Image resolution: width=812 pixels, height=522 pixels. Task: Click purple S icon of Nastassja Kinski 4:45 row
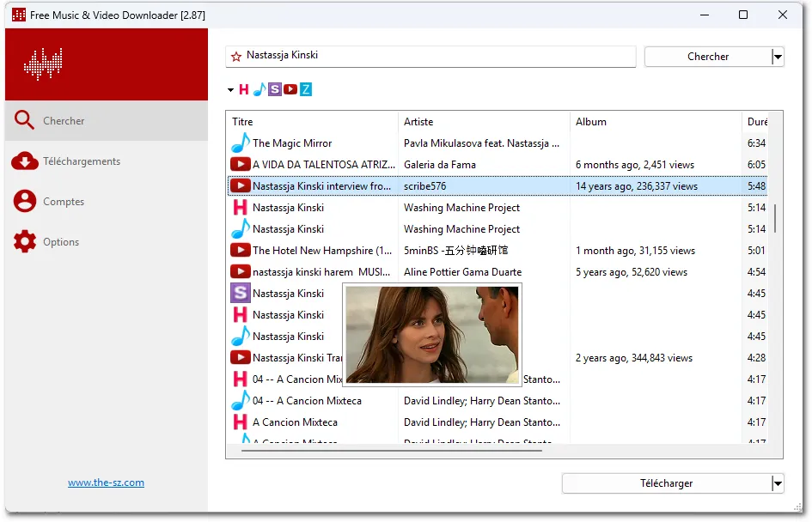coord(241,294)
